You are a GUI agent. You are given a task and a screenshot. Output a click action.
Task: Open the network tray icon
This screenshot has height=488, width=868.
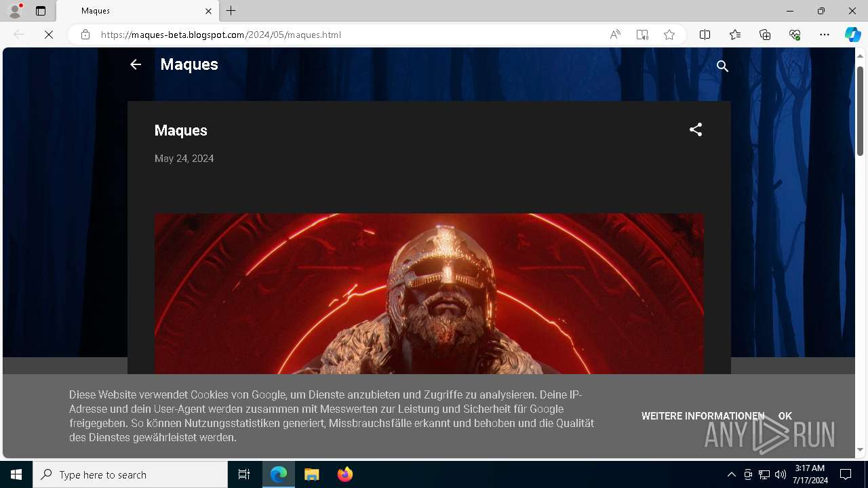click(x=764, y=474)
